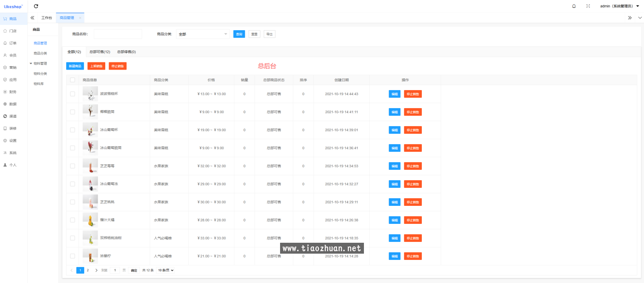Check the 波波雪糕杯 row checkbox

click(73, 94)
